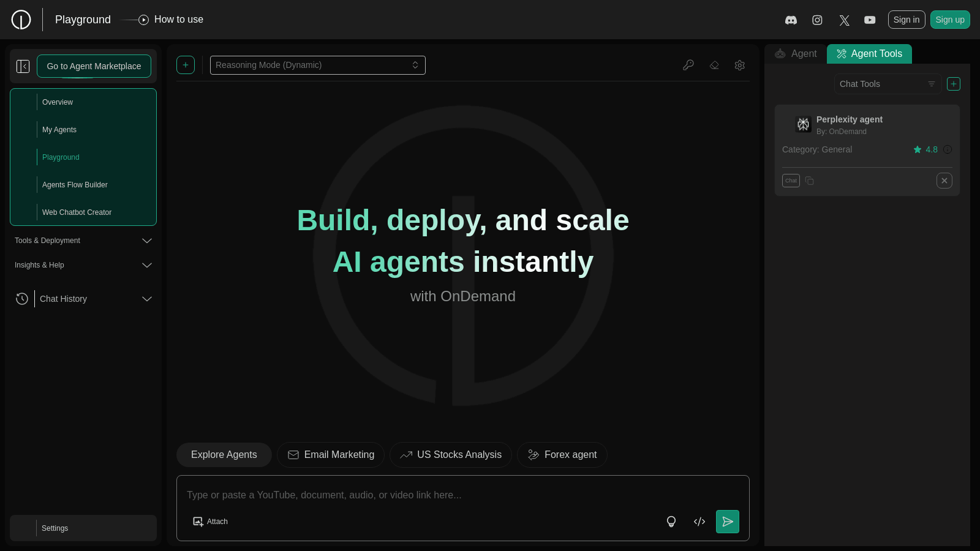This screenshot has height=551, width=980.
Task: Click the How to use link
Action: coord(179,20)
